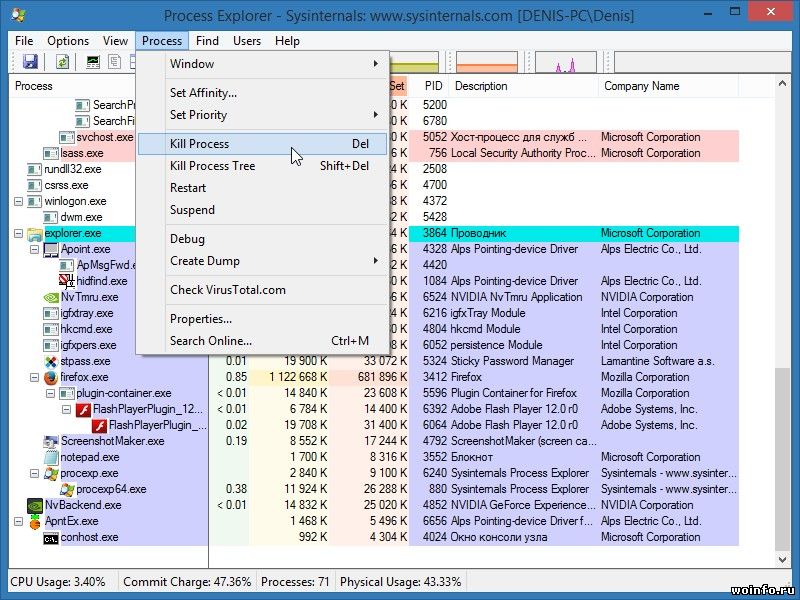The height and width of the screenshot is (600, 800).
Task: Click the NVIDIA icon next to NvBackend.exe
Action: coord(35,506)
